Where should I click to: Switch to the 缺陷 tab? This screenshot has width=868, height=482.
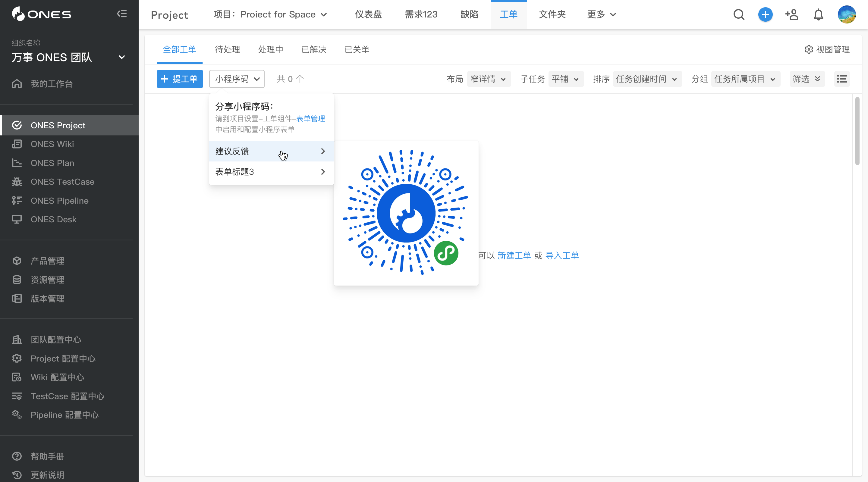click(x=469, y=14)
